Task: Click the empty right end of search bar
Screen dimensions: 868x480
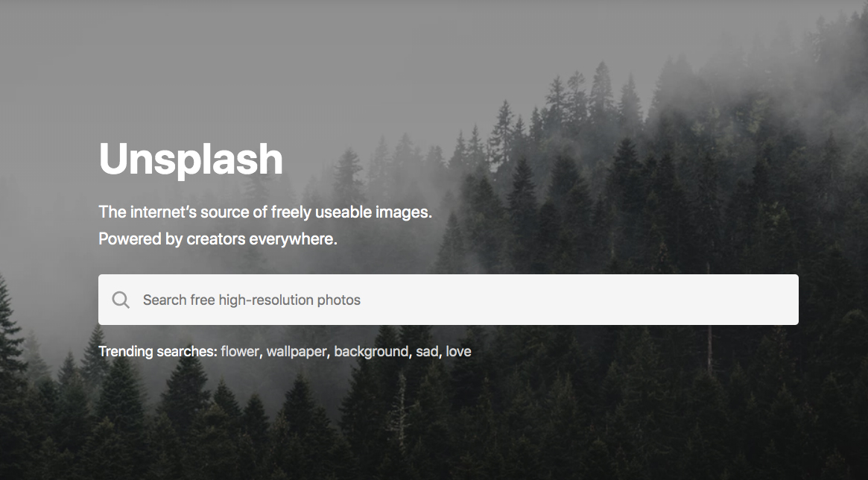Action: pos(720,300)
